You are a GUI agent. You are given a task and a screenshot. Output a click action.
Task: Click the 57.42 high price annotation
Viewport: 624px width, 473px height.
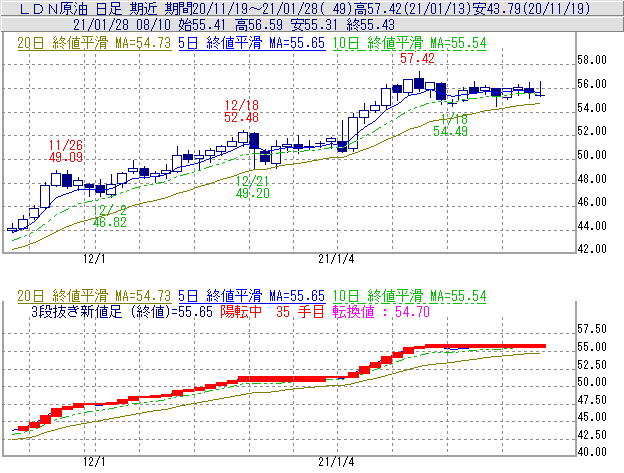pyautogui.click(x=417, y=60)
